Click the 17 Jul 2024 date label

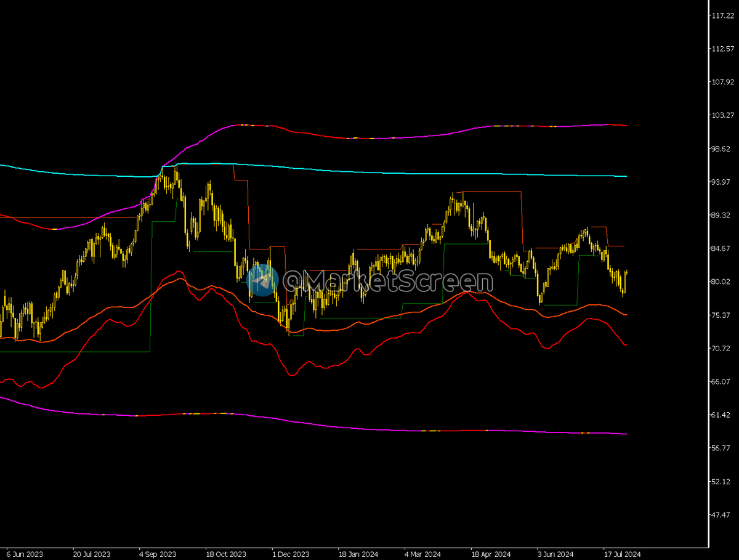coord(623,554)
